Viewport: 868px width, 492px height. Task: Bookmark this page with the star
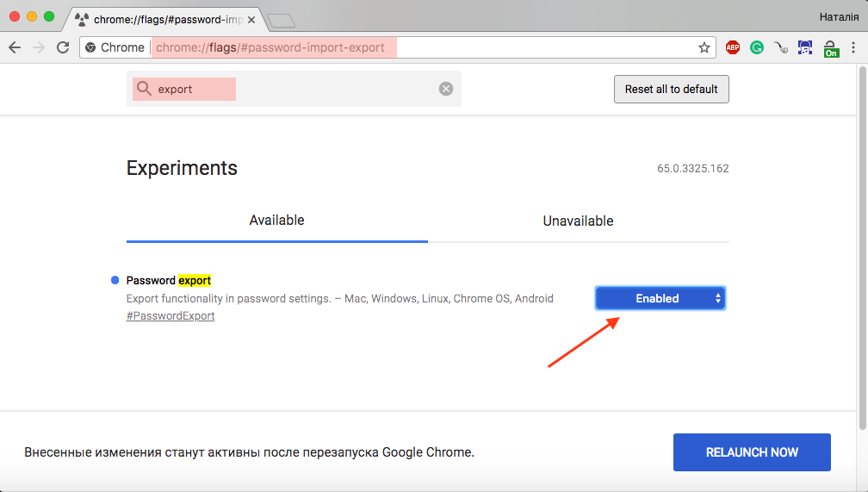(x=704, y=47)
